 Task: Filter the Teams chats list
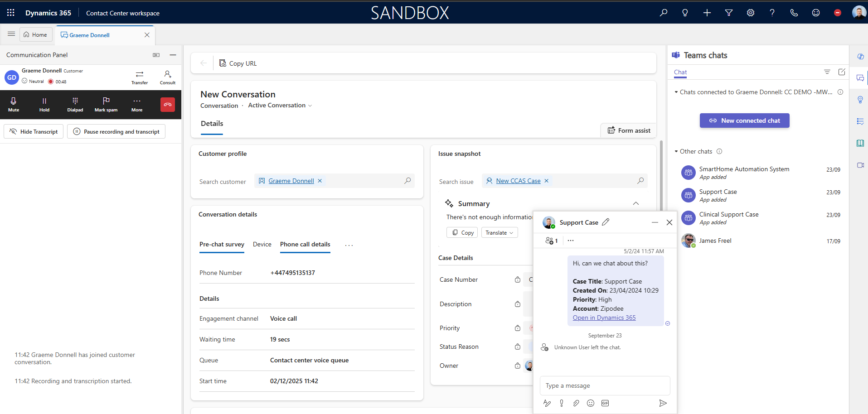point(827,72)
